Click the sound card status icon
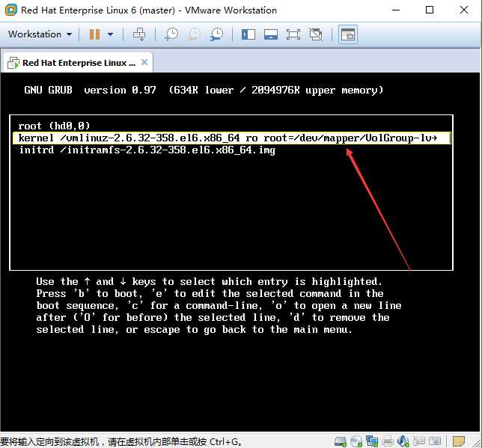The width and height of the screenshot is (482, 448). coord(403,441)
